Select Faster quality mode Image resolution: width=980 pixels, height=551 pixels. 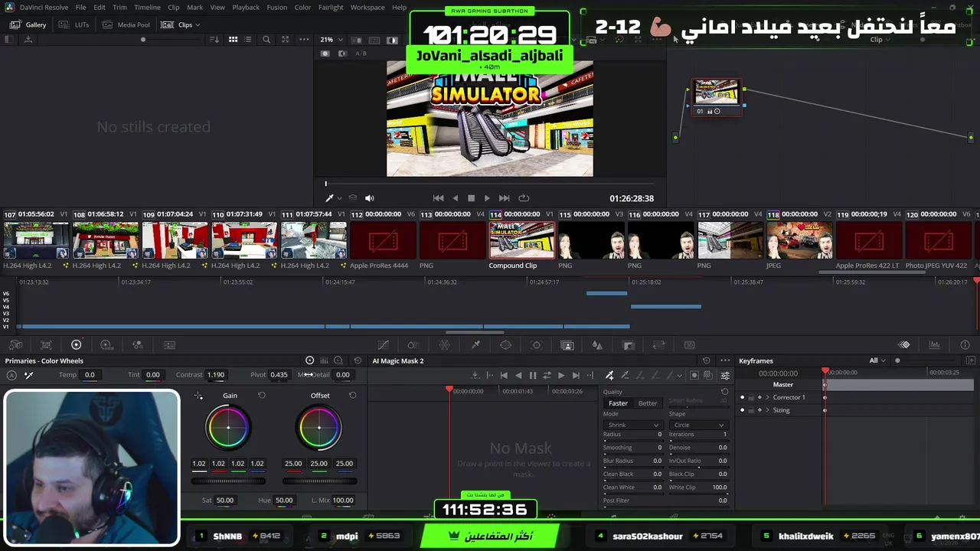618,403
